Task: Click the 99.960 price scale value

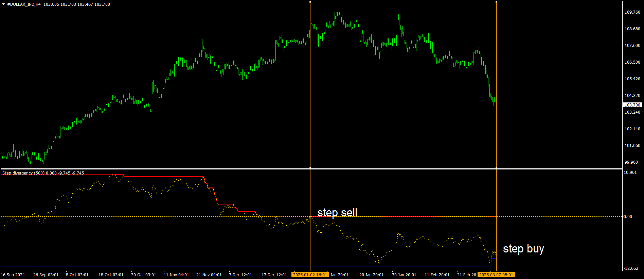Action: (631, 162)
